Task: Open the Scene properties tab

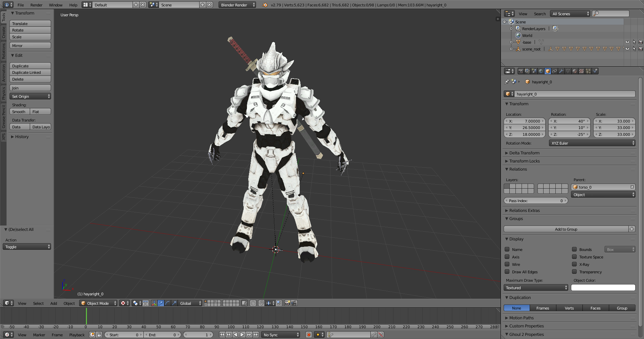Action: (x=534, y=71)
